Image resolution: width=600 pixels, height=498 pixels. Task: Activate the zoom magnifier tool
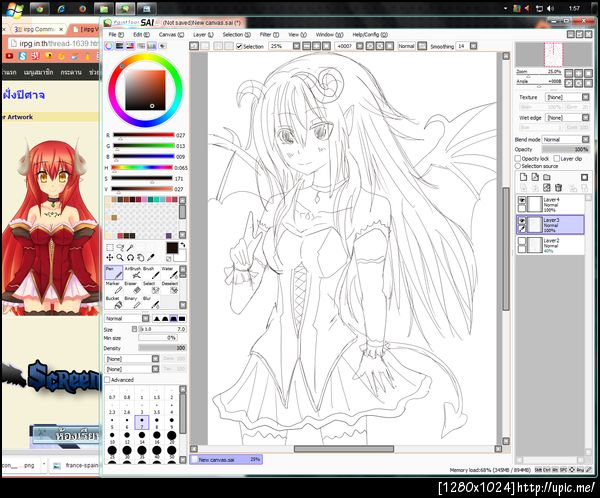[120, 258]
